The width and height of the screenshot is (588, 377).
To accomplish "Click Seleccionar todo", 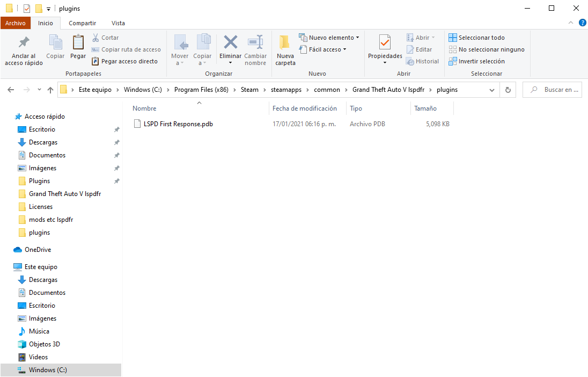I will tap(476, 38).
